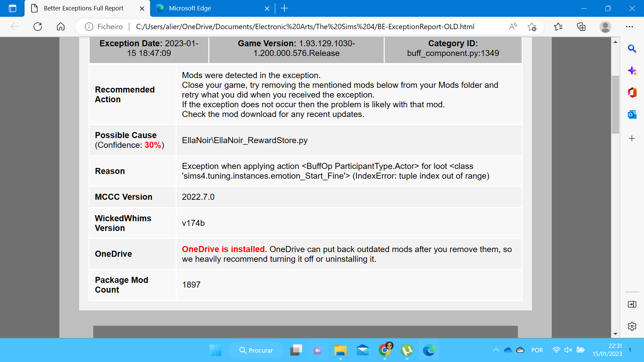Open the tab actions menu icon
This screenshot has width=644, height=362.
(x=12, y=8)
